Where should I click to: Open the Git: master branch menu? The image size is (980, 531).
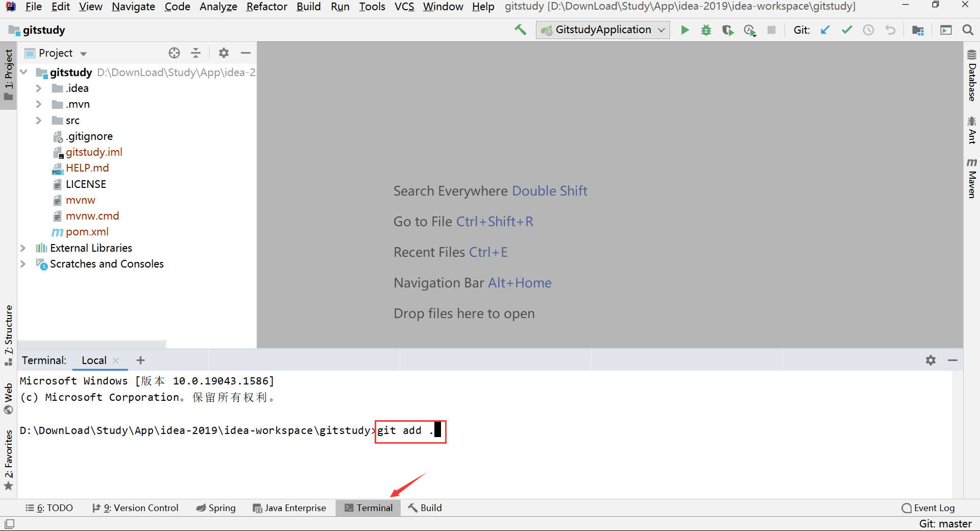click(x=945, y=524)
